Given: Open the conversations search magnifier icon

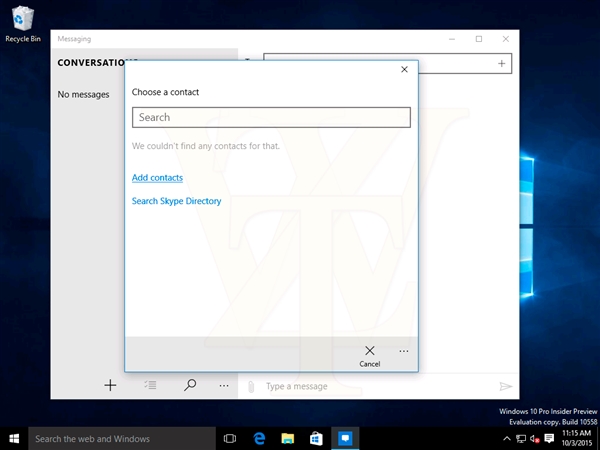Looking at the screenshot, I should tap(190, 385).
